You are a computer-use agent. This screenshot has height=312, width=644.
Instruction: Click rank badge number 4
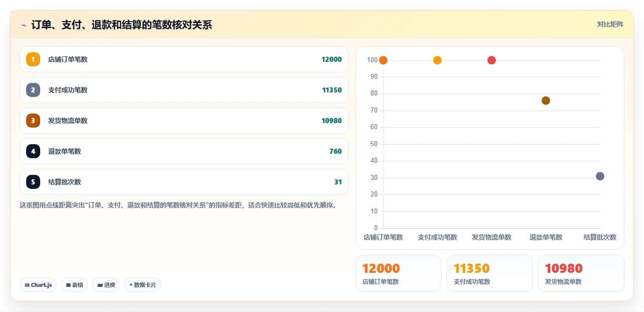(x=33, y=151)
